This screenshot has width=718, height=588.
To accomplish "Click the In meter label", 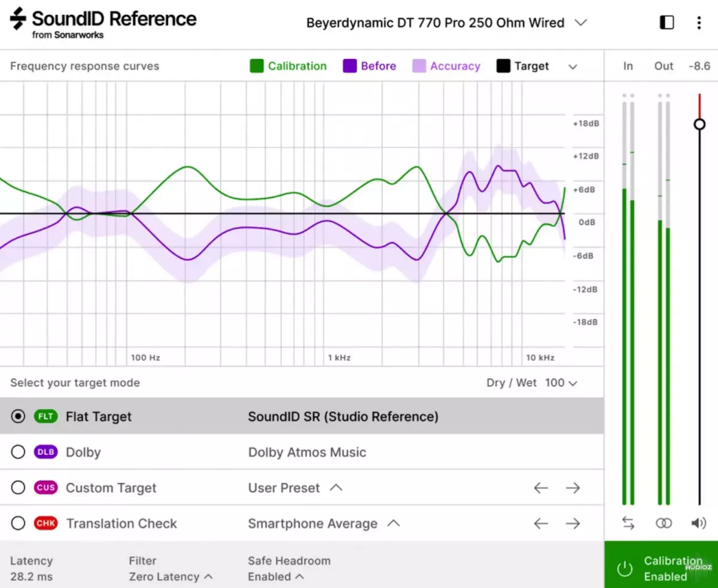I will pos(628,66).
